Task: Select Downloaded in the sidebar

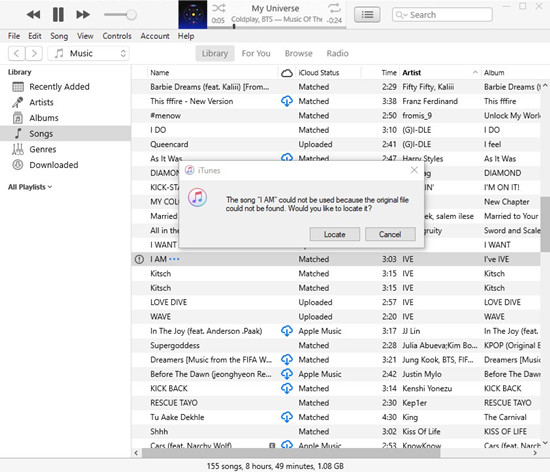Action: coord(65,165)
